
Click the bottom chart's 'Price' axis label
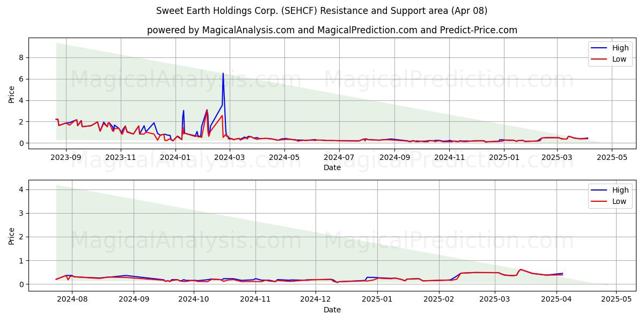tap(12, 236)
